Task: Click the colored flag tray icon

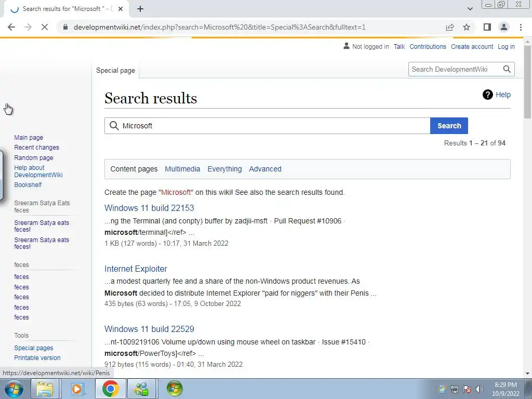Action: [x=442, y=389]
